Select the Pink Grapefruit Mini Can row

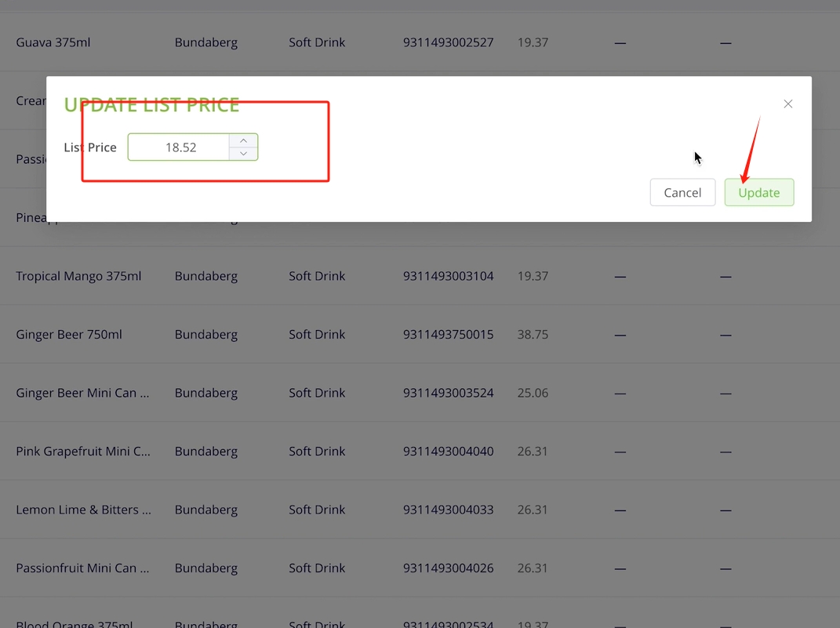(83, 452)
